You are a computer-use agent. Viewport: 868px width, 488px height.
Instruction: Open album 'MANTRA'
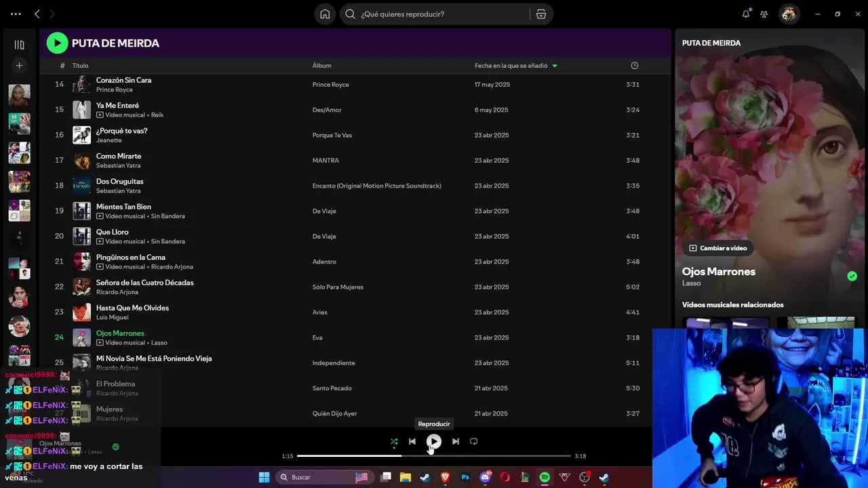pos(325,161)
